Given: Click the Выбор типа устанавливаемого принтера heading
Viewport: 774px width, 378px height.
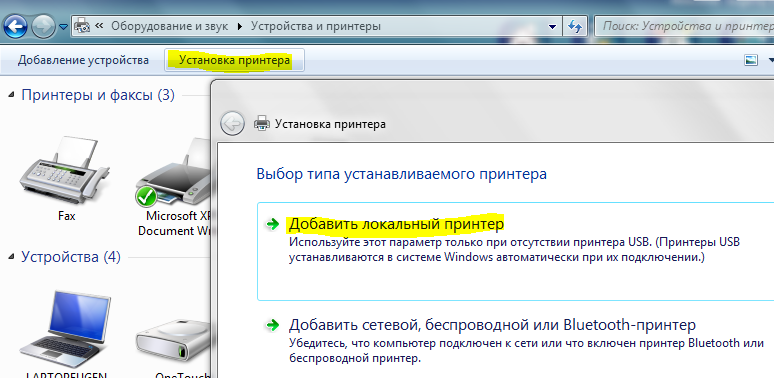Looking at the screenshot, I should click(x=401, y=174).
